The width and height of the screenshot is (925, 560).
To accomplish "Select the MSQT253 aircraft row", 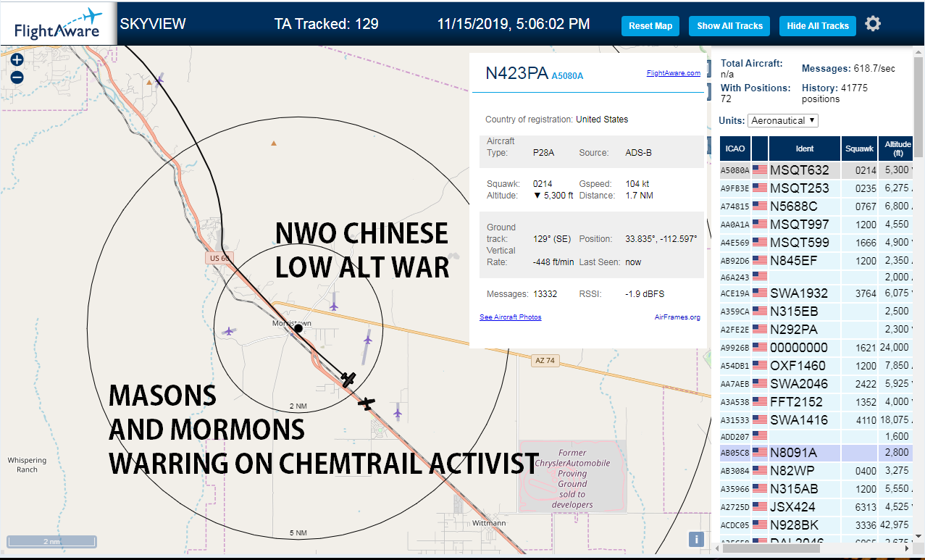I will click(817, 188).
